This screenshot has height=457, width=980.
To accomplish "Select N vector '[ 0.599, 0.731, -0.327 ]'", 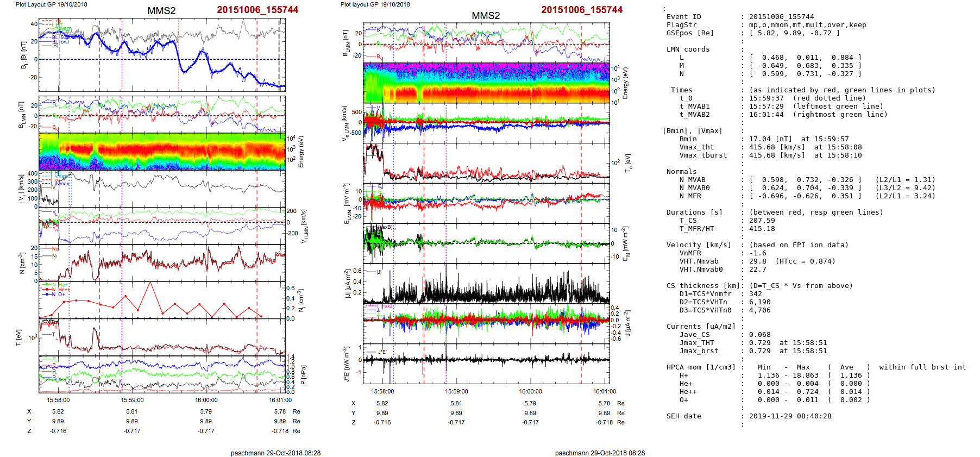I will [x=806, y=74].
